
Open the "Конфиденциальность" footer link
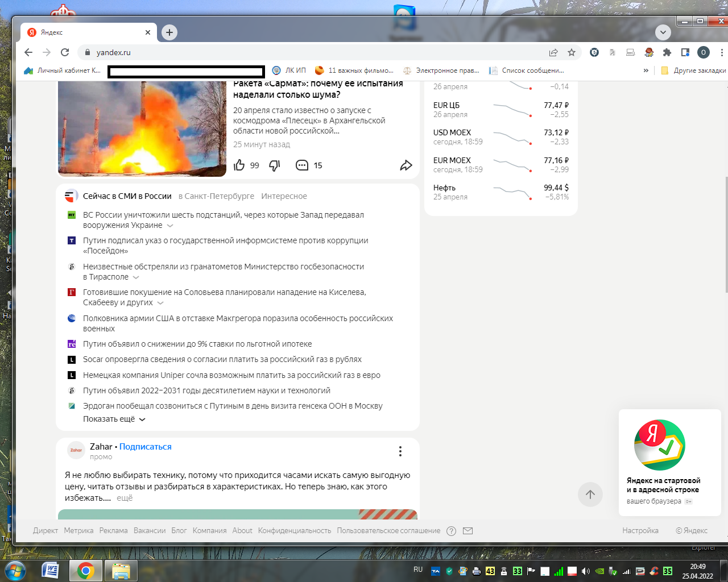295,531
